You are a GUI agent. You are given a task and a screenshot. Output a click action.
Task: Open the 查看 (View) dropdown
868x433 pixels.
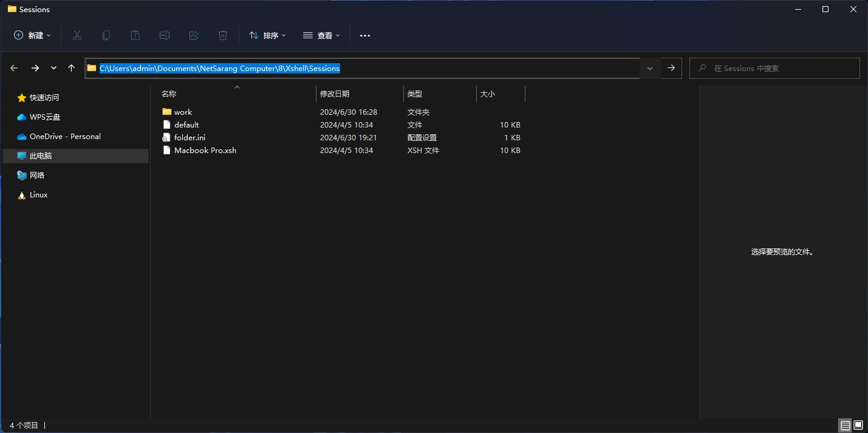pos(322,35)
